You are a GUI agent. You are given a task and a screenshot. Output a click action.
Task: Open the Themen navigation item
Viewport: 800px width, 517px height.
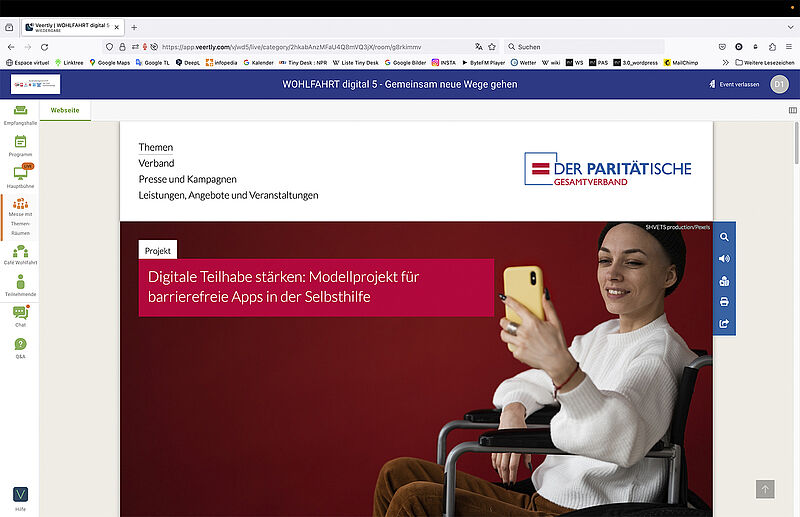coord(156,147)
